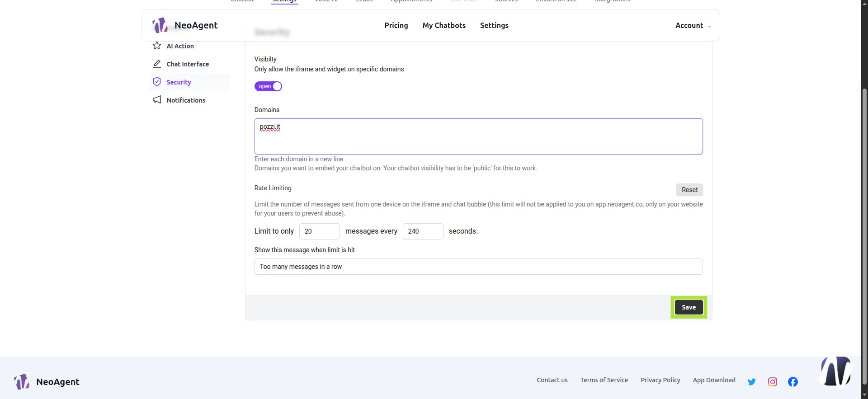Open the Instagram icon in footer
868x399 pixels.
pyautogui.click(x=773, y=382)
